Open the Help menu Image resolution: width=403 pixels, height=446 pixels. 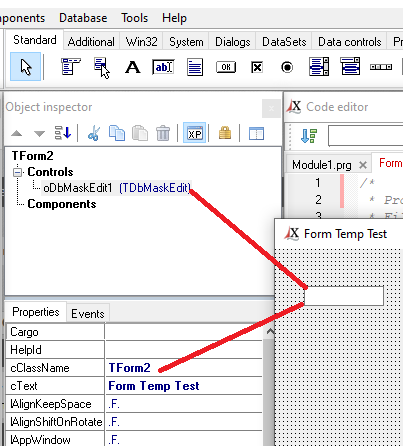(174, 18)
